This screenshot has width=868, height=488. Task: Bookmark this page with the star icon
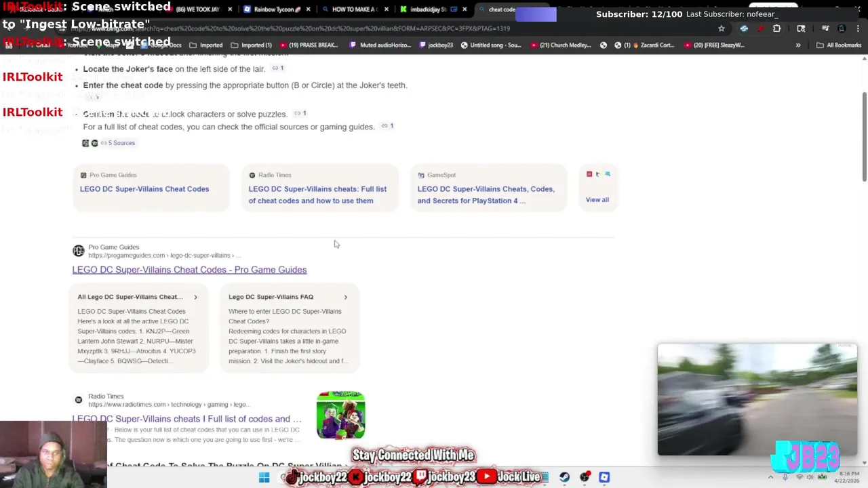pyautogui.click(x=722, y=28)
